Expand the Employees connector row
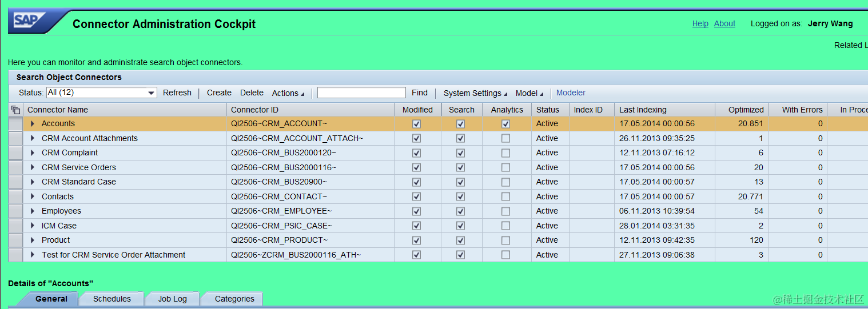Viewport: 868px width, 309px height. tap(33, 211)
